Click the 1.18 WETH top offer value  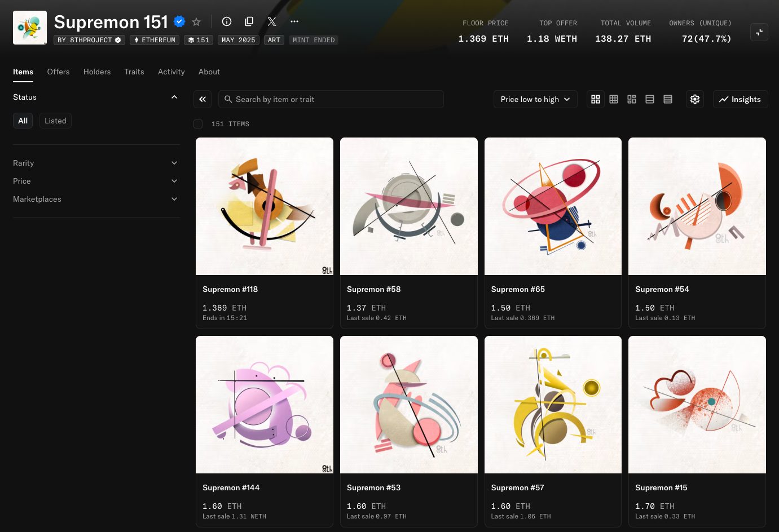tap(552, 39)
